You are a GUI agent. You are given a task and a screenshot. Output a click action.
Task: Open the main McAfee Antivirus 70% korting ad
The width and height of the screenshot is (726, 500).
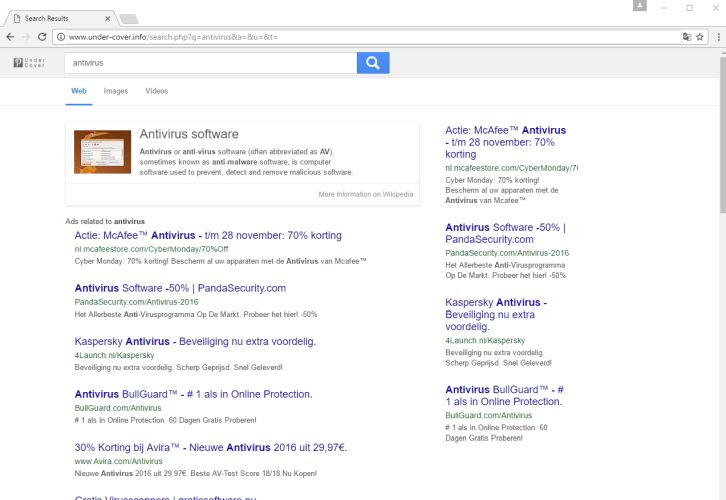click(208, 235)
